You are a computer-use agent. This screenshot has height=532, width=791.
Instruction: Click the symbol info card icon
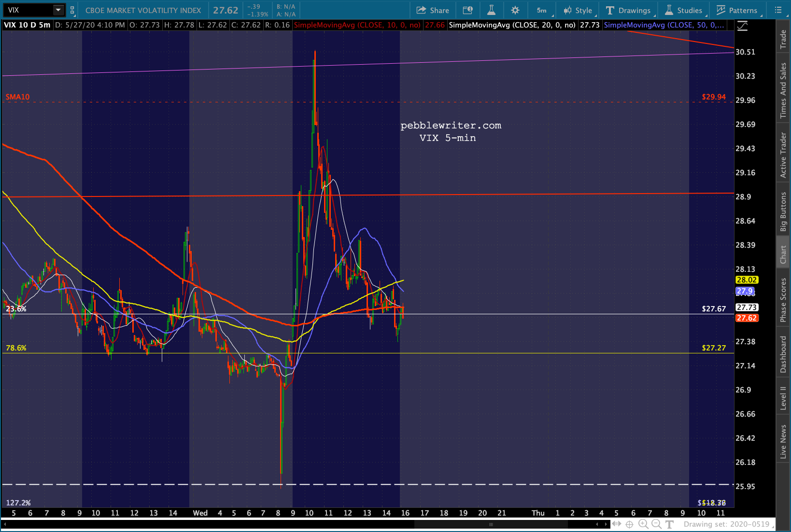pyautogui.click(x=467, y=10)
